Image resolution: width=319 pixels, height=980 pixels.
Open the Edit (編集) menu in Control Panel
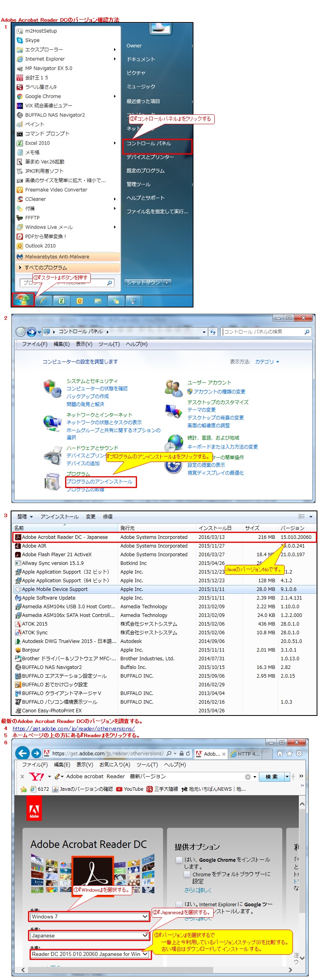[62, 344]
